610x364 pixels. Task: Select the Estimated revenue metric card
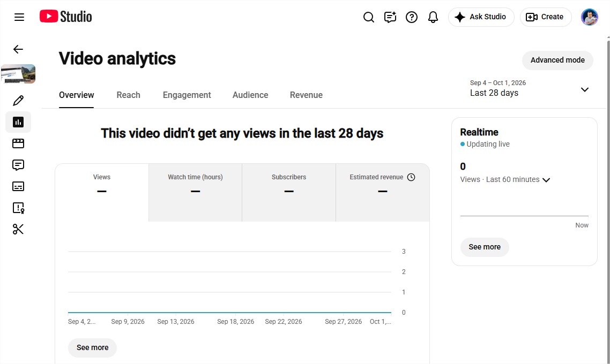pos(383,192)
